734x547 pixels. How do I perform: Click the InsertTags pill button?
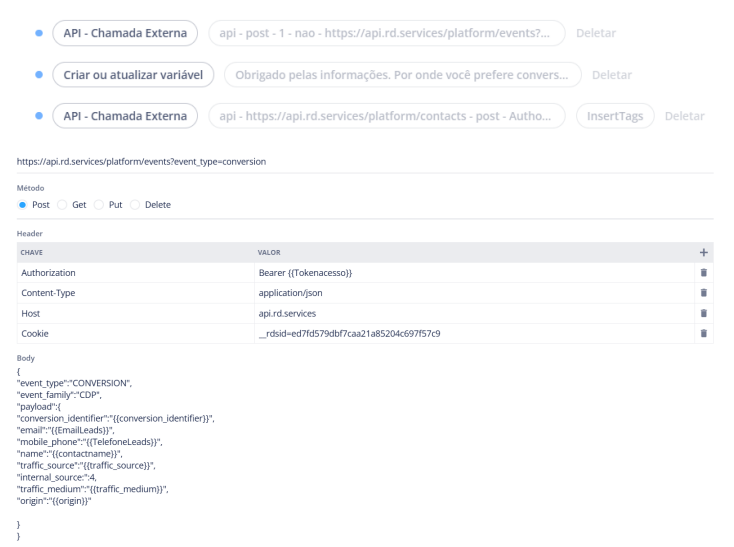[x=615, y=116]
